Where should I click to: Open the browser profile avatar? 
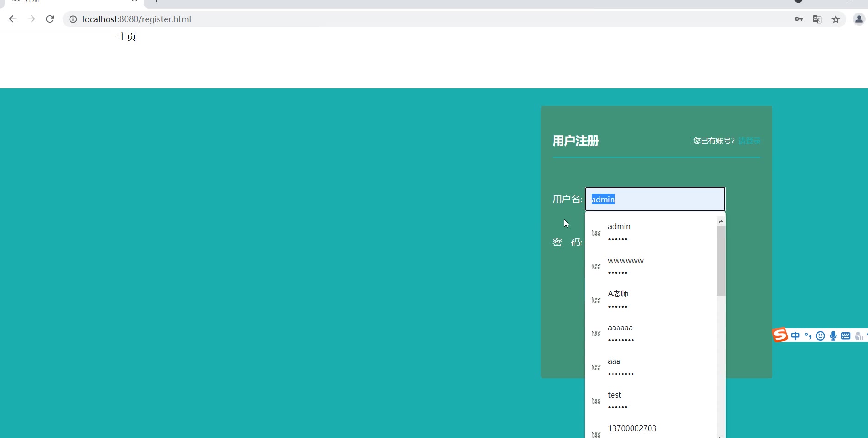pyautogui.click(x=859, y=19)
